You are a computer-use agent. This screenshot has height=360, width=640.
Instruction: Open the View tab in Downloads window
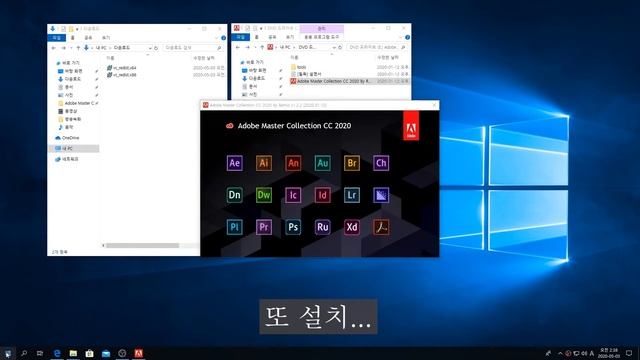[x=106, y=38]
